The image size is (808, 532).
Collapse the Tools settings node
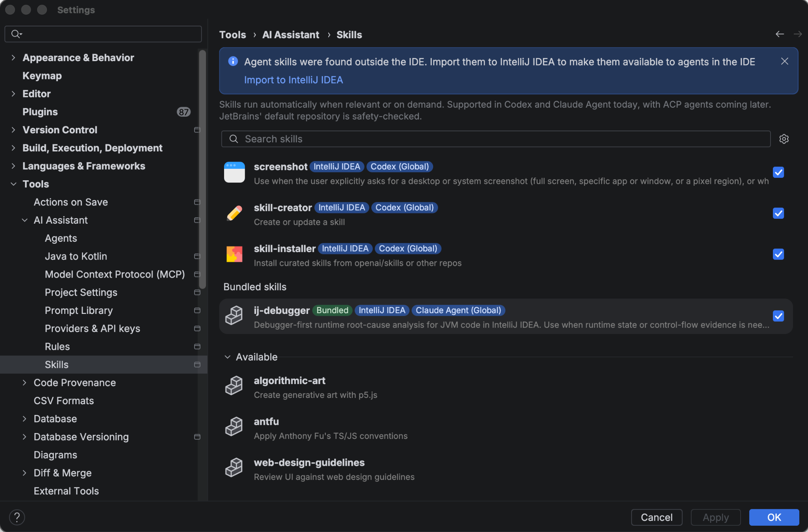13,184
